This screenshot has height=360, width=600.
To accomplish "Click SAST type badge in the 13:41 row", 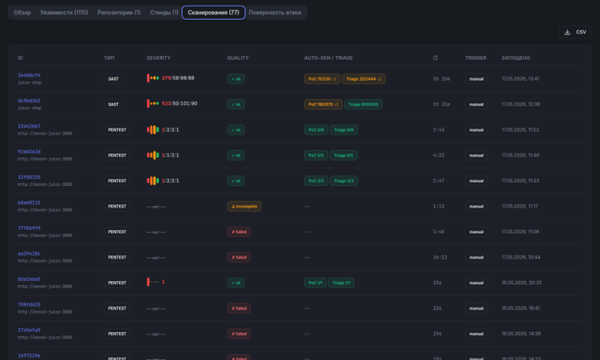I will [113, 79].
